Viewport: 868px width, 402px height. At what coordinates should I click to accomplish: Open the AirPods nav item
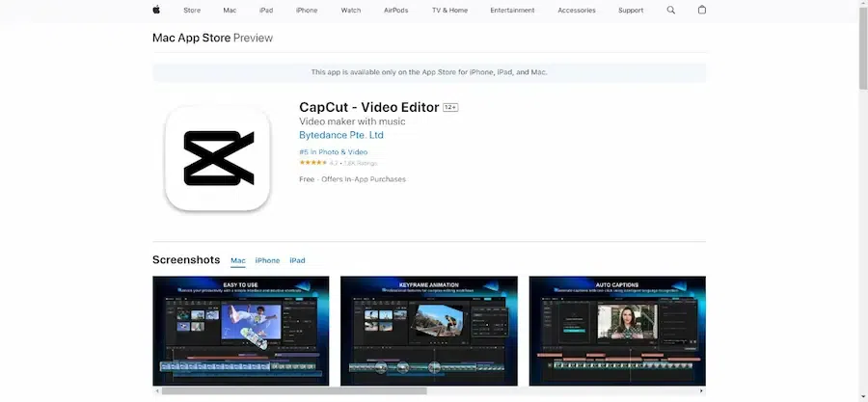point(395,10)
